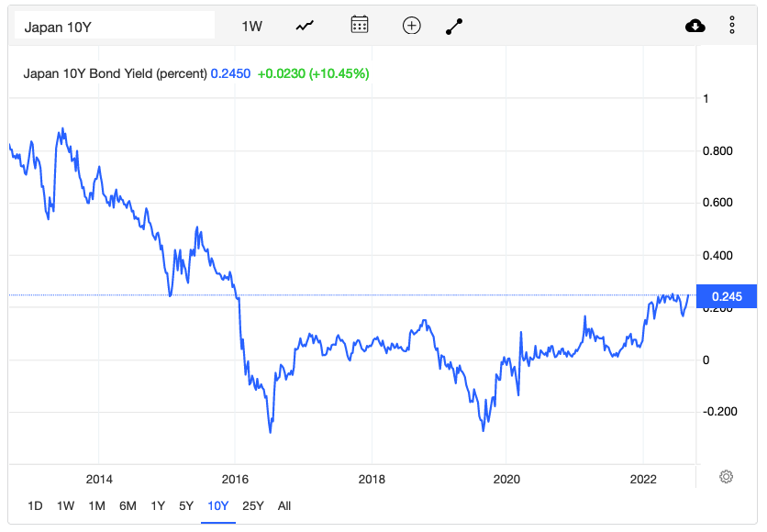767x532 pixels.
Task: Select the 1D time range
Action: click(x=35, y=505)
